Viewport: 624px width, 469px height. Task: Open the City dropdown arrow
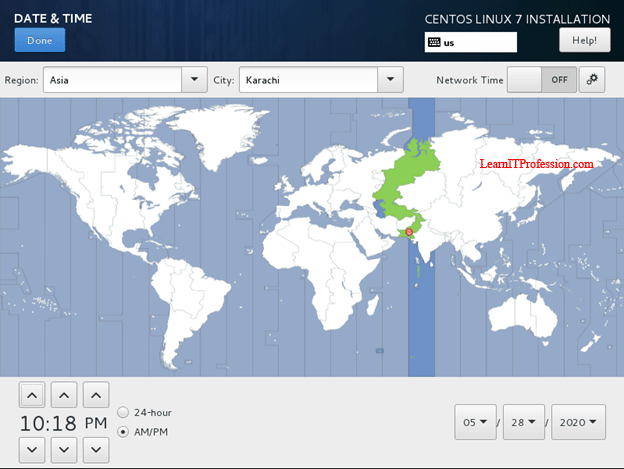coord(390,80)
